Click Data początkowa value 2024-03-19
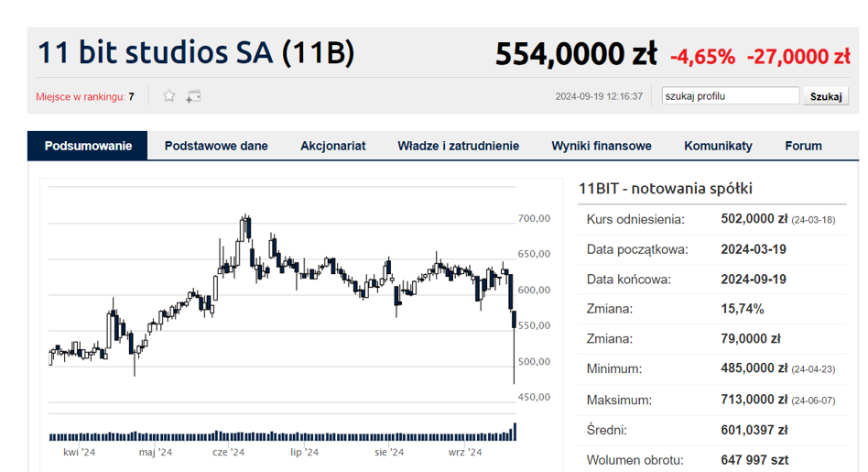This screenshot has height=472, width=868. 754,249
